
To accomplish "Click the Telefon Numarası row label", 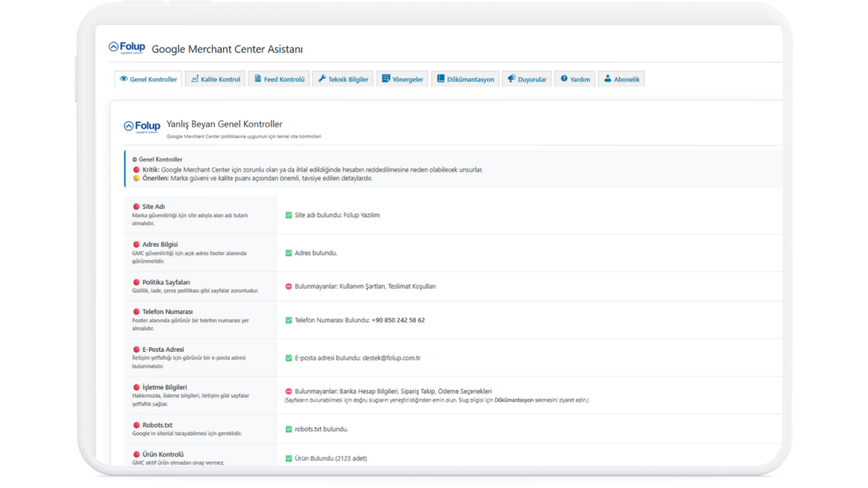I will click(168, 312).
